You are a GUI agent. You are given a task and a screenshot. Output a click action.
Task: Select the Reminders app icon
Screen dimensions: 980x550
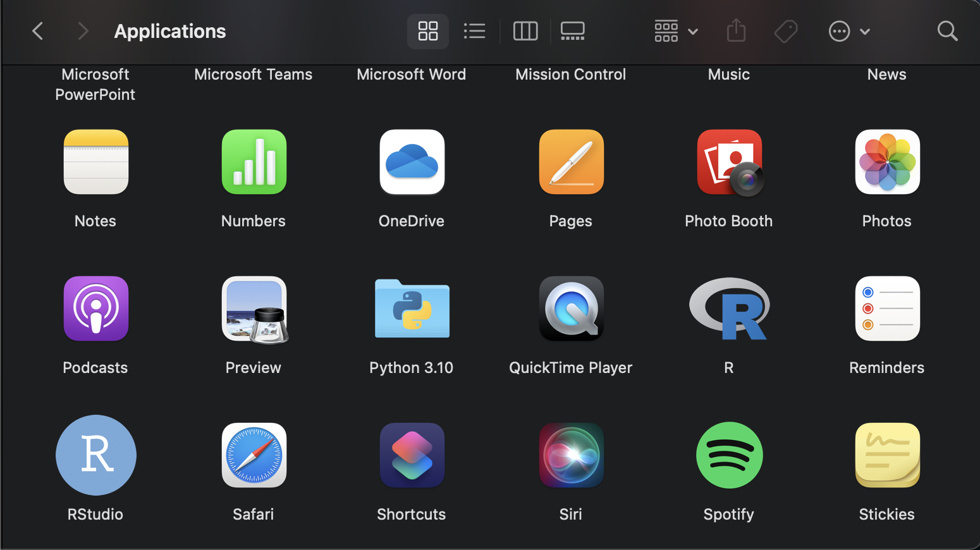click(888, 309)
